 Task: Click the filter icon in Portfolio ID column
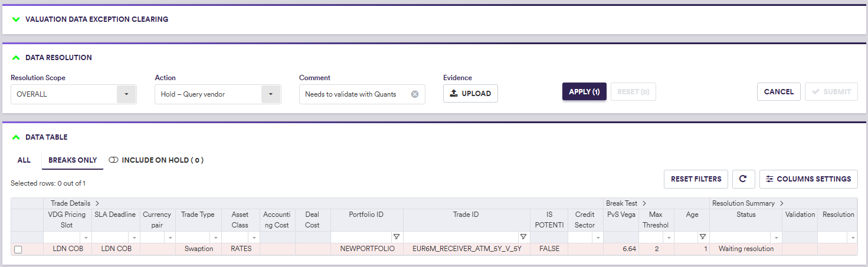397,237
